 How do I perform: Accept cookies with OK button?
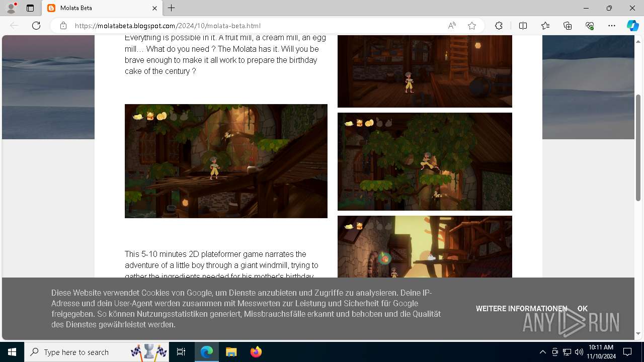coord(582,309)
